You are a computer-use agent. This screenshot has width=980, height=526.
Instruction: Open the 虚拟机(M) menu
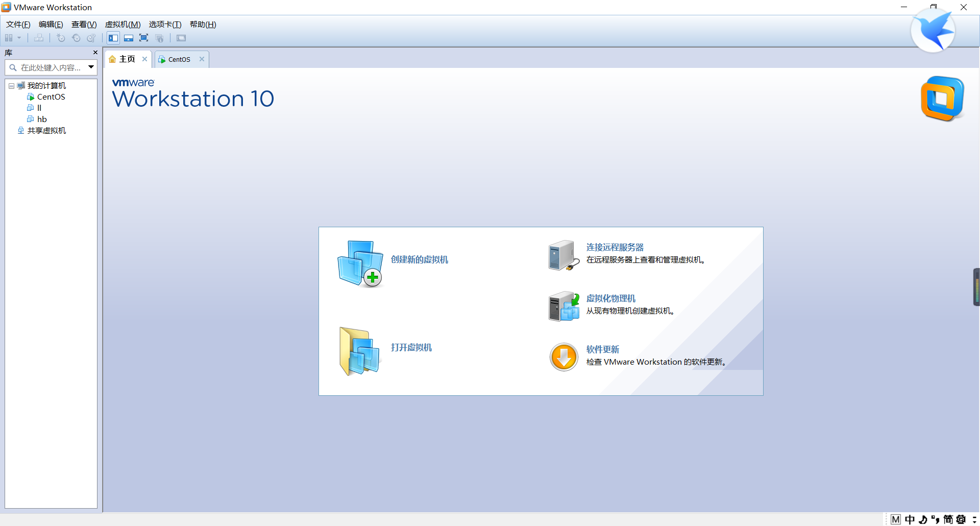(x=123, y=25)
